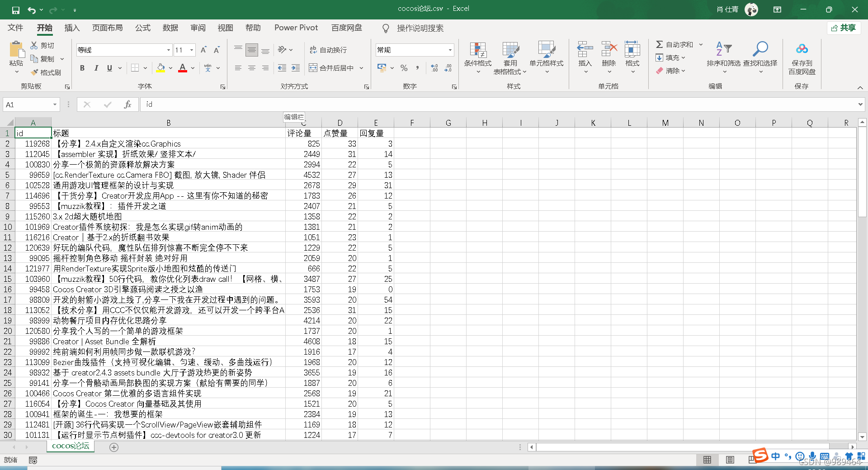Toggle bold formatting
Screen dimensions: 868x470
click(82, 68)
